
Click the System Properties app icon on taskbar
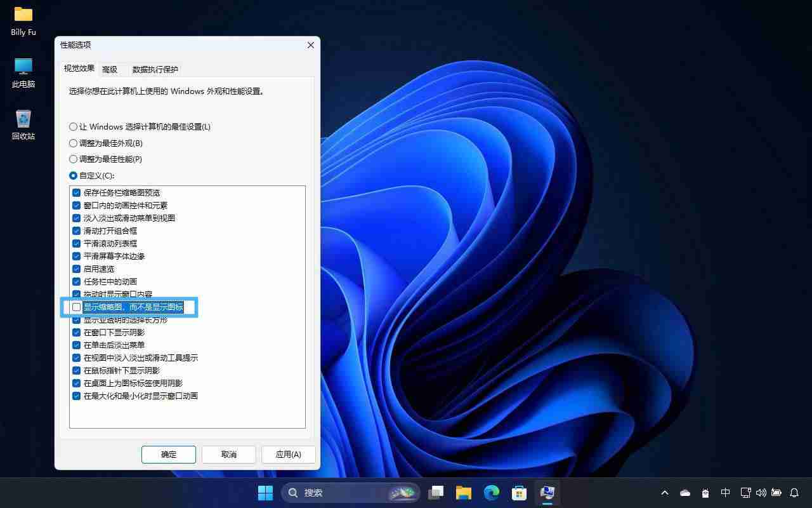(547, 492)
